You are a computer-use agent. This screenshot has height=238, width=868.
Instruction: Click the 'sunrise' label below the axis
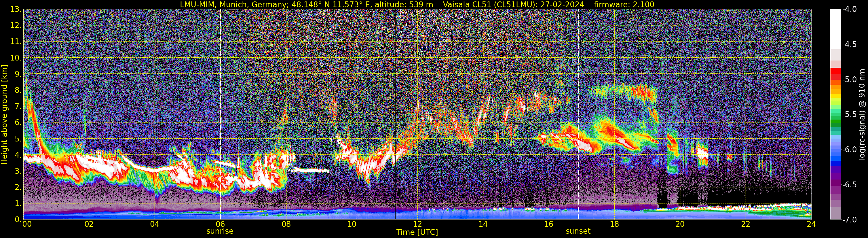220,231
